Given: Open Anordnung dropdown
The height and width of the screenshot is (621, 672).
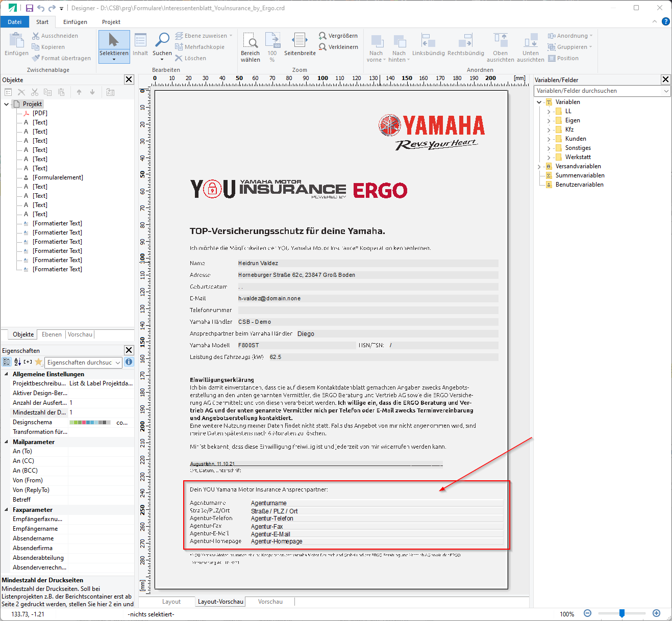Looking at the screenshot, I should [570, 36].
